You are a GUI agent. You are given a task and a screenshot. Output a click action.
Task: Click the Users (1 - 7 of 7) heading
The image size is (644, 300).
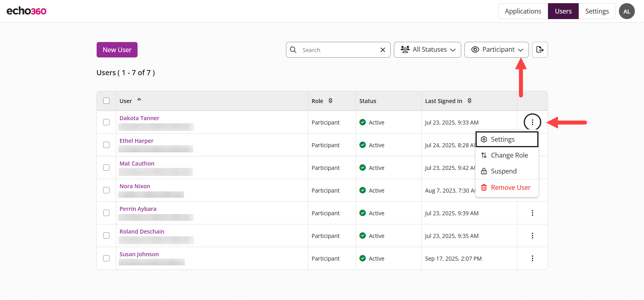(125, 72)
